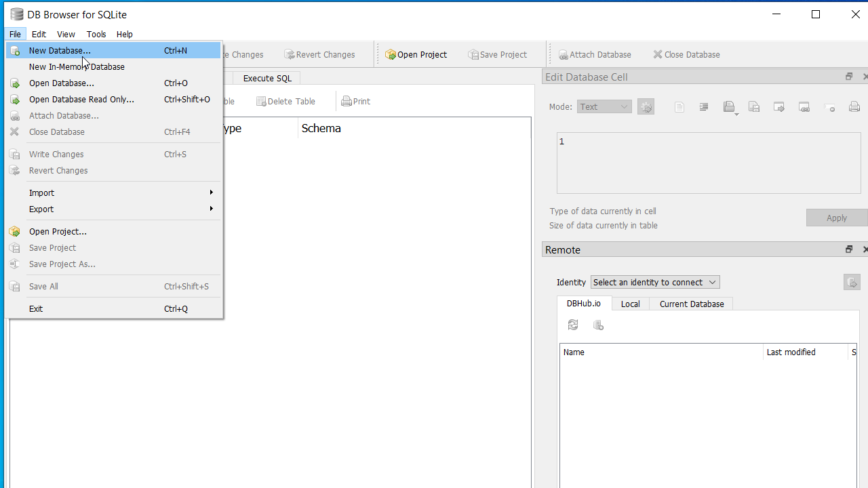Click the New Database menu icon
Screen dimensions: 868x488
pos(14,50)
